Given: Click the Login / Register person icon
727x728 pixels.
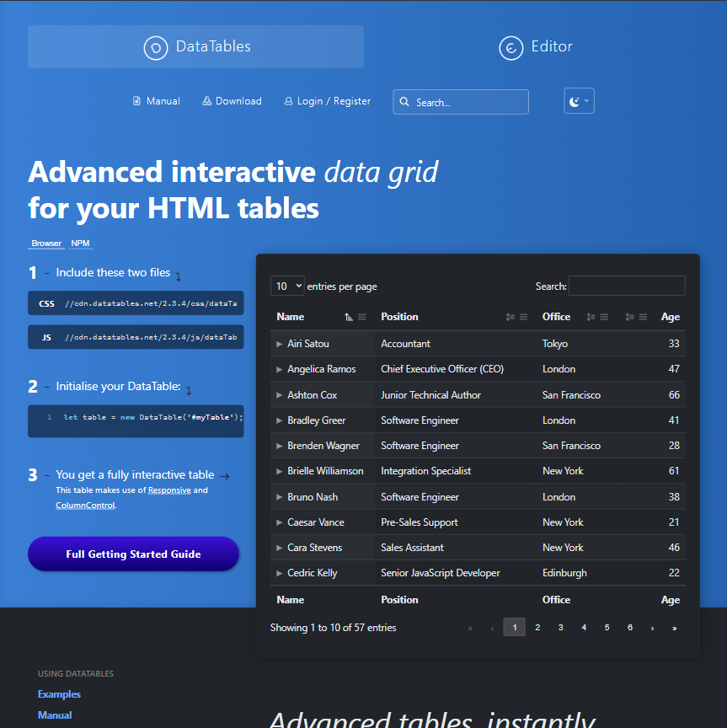Looking at the screenshot, I should (x=290, y=100).
